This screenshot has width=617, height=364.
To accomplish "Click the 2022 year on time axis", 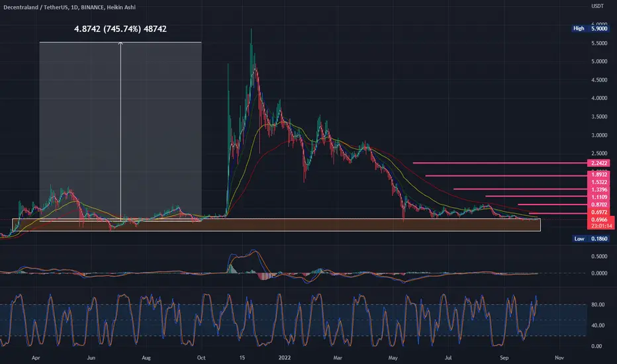I will (x=285, y=357).
